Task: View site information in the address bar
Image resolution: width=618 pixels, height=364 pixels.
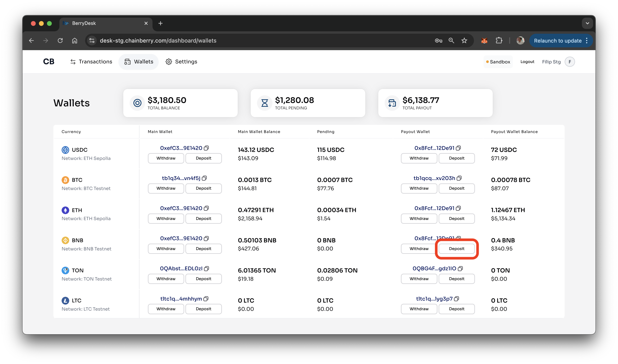Action: coord(92,41)
